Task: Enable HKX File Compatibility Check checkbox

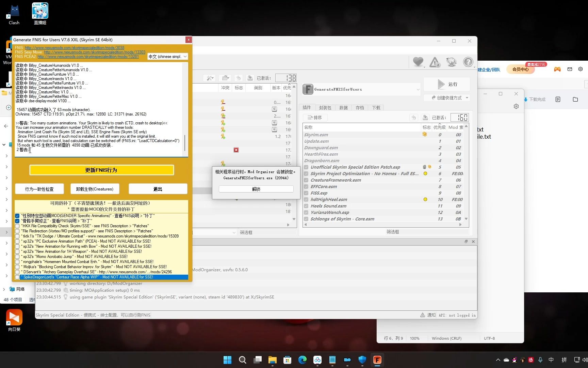Action: 17,226
